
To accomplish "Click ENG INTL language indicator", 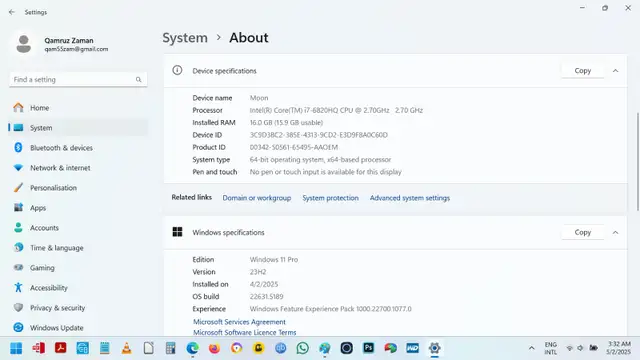I will click(x=551, y=348).
